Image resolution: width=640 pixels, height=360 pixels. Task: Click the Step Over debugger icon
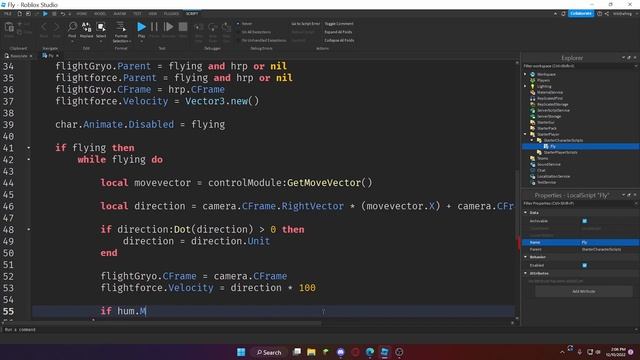click(213, 27)
